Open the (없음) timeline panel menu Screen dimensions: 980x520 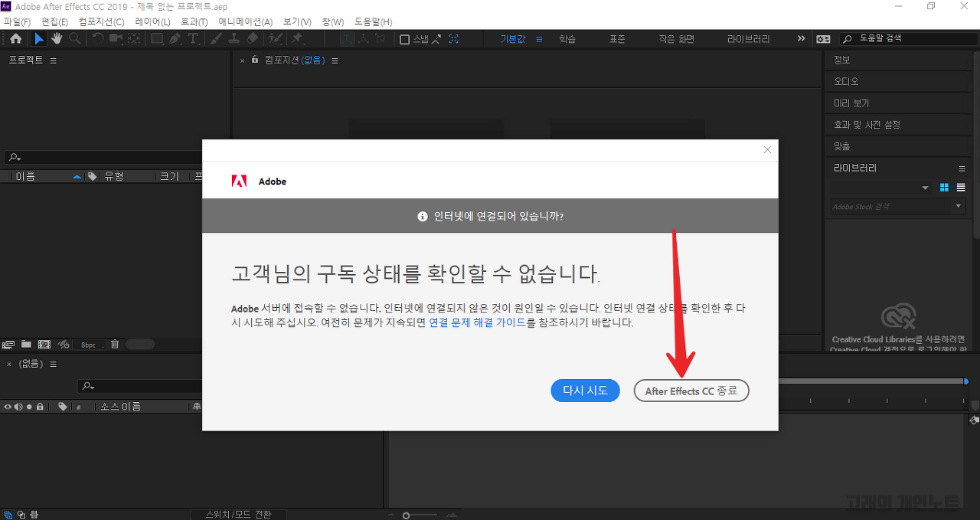[53, 364]
